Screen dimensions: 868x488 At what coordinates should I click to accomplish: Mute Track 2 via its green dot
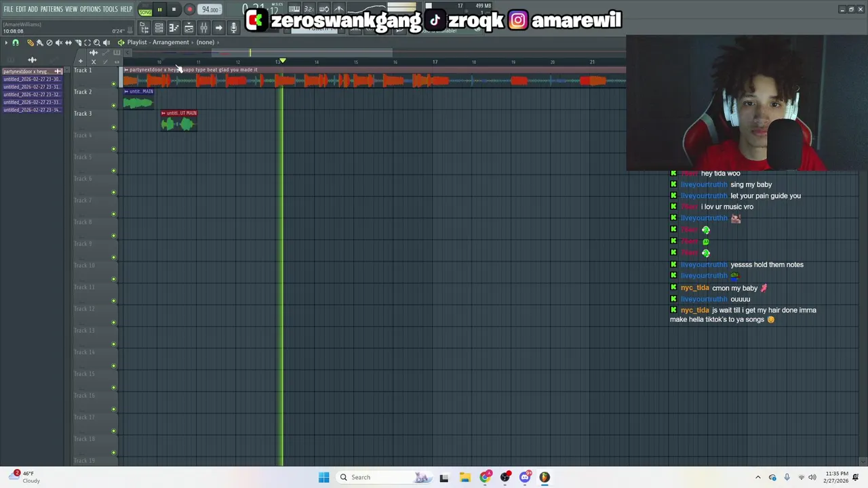pyautogui.click(x=114, y=106)
